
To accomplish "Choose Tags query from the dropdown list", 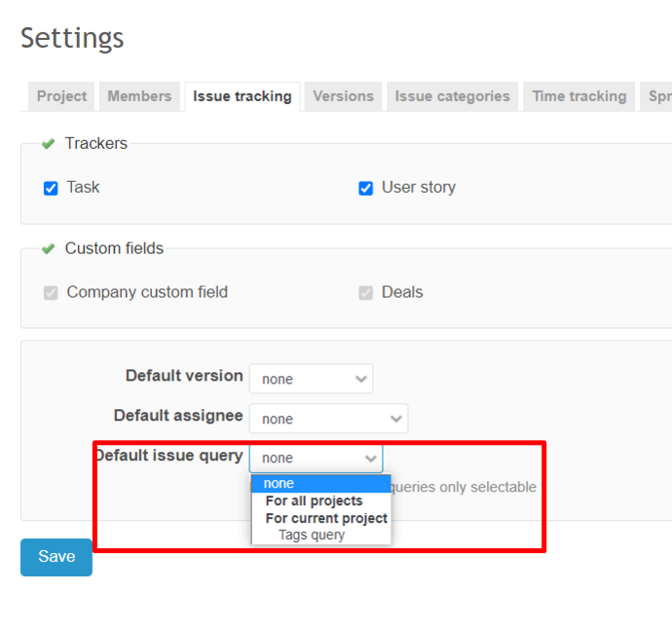I will (x=312, y=535).
